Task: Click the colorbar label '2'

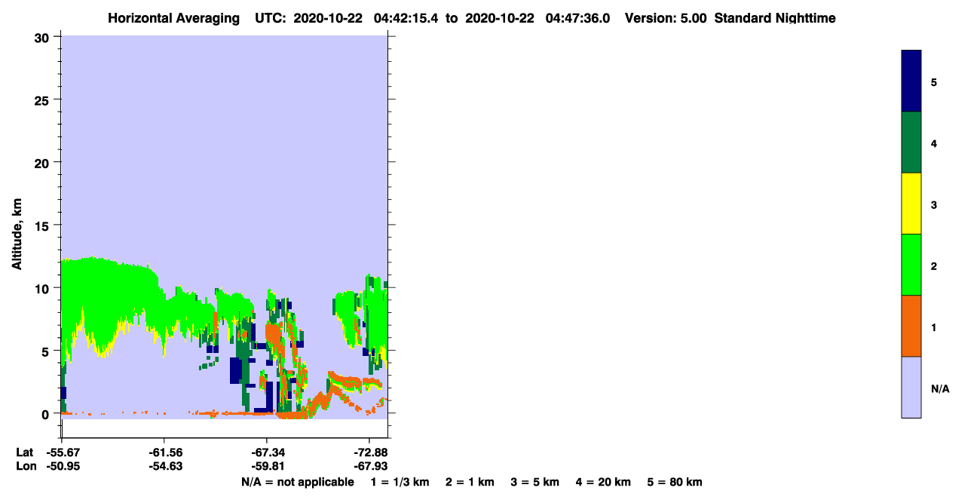Action: click(x=934, y=266)
